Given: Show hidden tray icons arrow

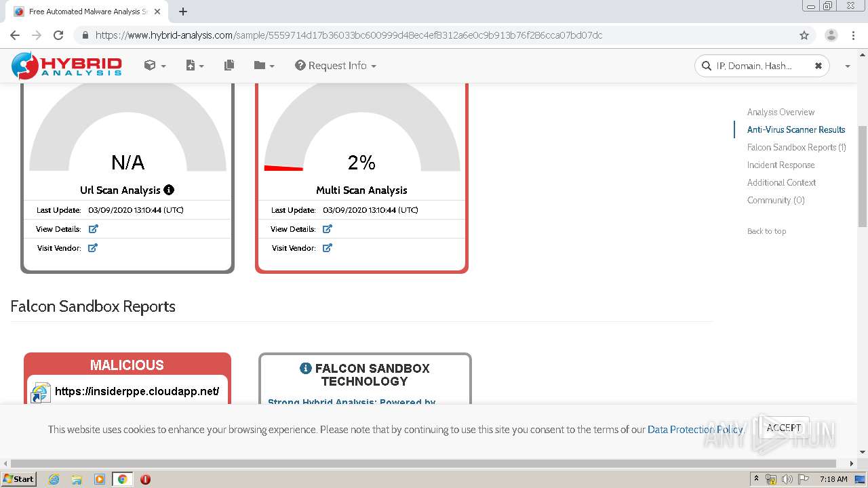Looking at the screenshot, I should pyautogui.click(x=756, y=479).
